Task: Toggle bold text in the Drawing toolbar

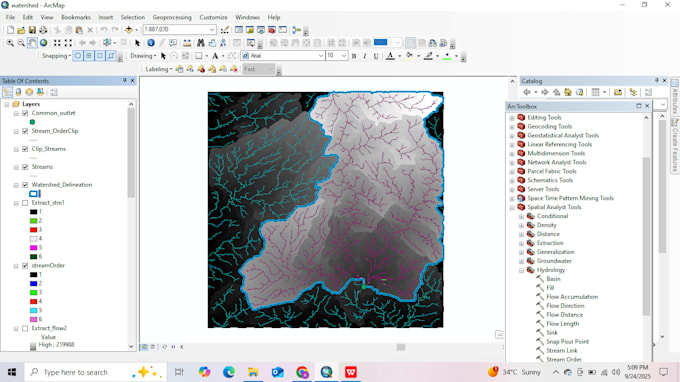Action: click(x=354, y=56)
